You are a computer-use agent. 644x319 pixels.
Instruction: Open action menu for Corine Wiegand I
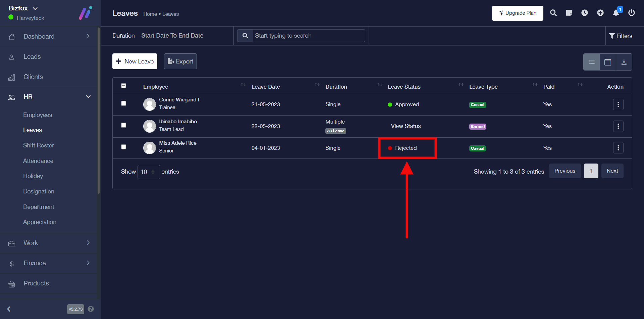coord(618,104)
